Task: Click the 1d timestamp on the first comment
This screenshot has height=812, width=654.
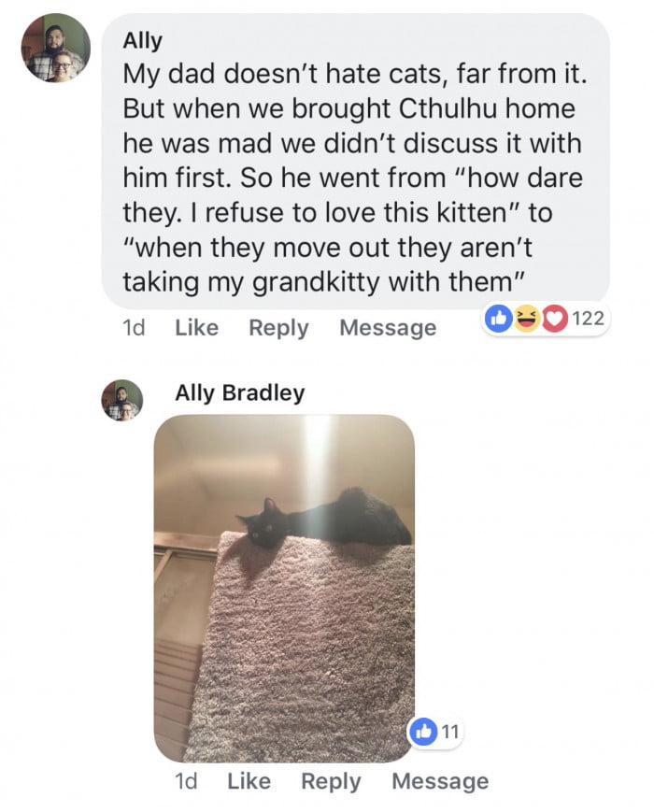Action: [134, 328]
